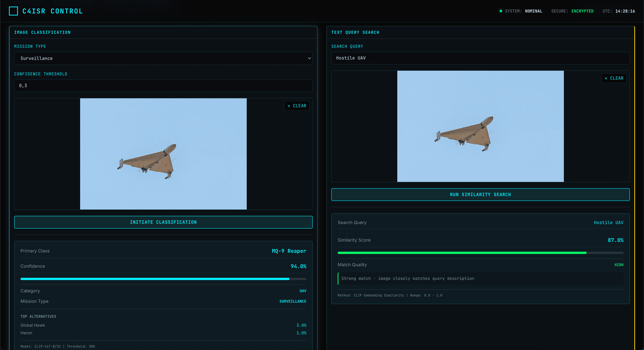Expand the Surveillance selection list
Viewport: 644px width, 350px height.
(x=163, y=58)
